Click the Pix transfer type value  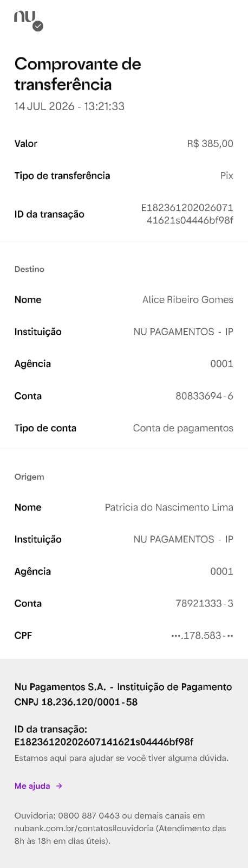[x=227, y=176]
